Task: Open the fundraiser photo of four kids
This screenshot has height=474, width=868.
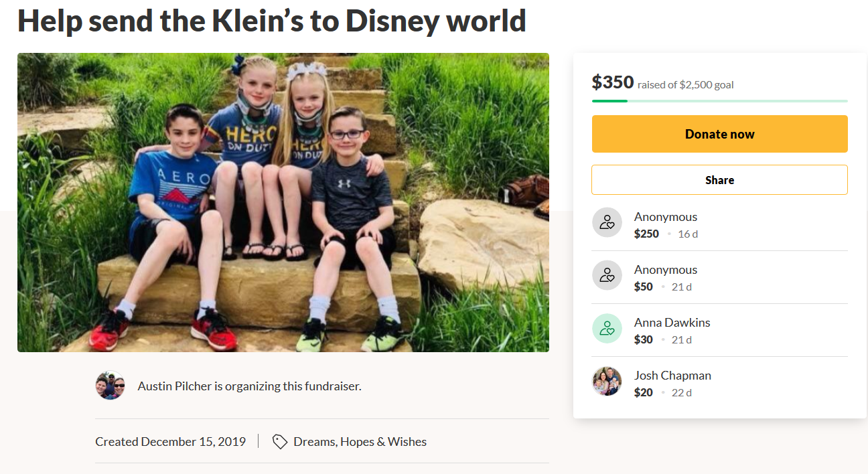Action: [x=283, y=202]
